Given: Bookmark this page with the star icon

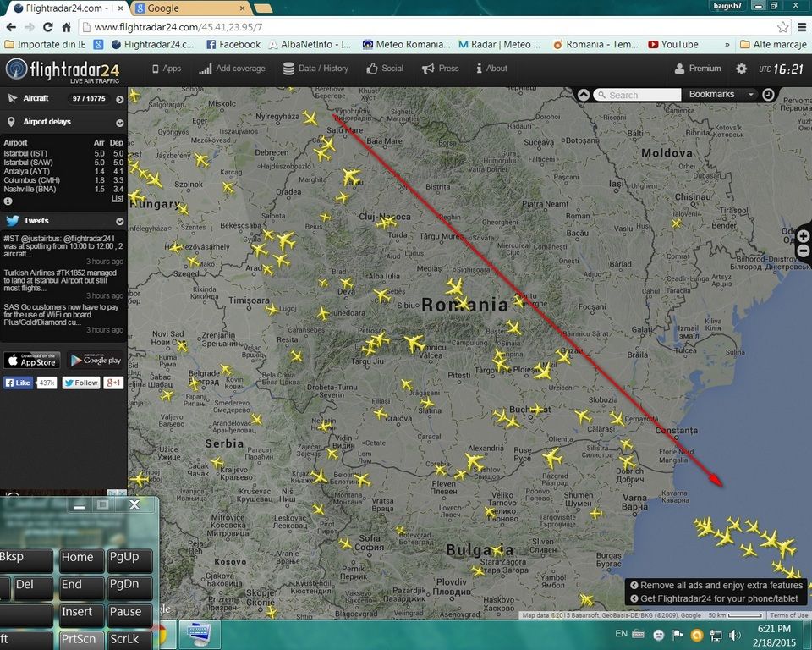Looking at the screenshot, I should (x=782, y=27).
